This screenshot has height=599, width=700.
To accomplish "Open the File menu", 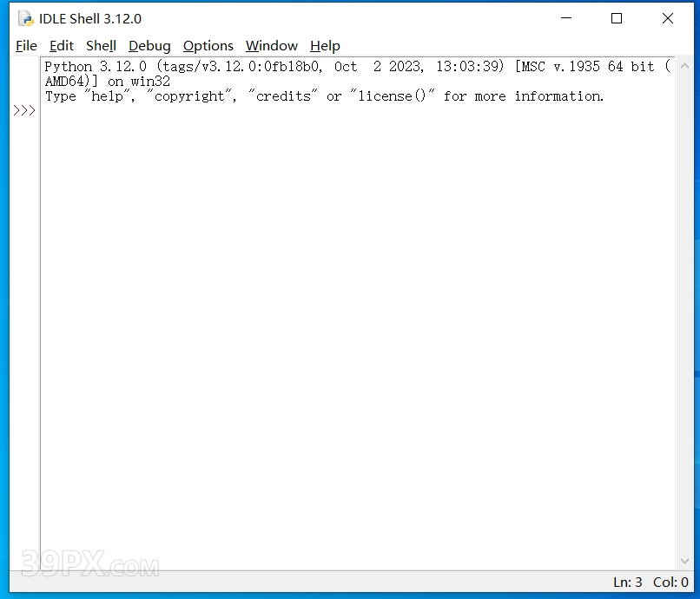I will 26,45.
